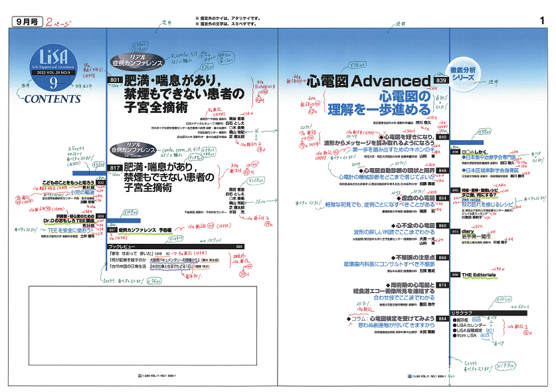Open the 周術期の心電図と経食道エコー画像所見 article
The height and width of the screenshot is (392, 556).
387,288
